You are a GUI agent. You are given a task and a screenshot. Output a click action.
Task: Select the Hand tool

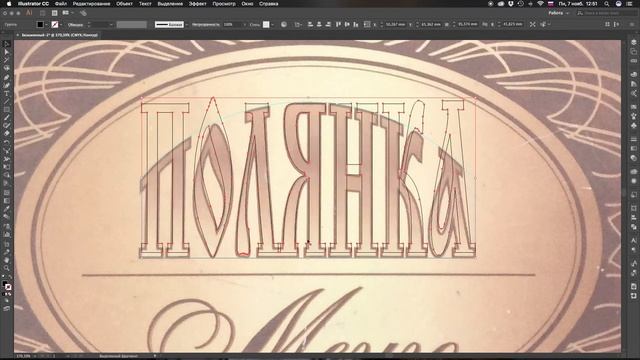coord(7,260)
